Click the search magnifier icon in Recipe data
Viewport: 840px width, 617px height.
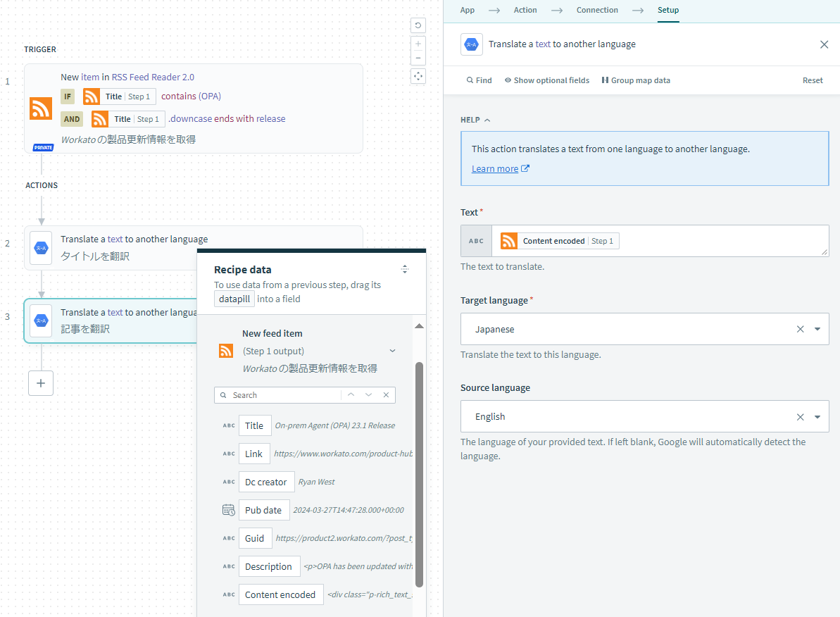pyautogui.click(x=223, y=395)
